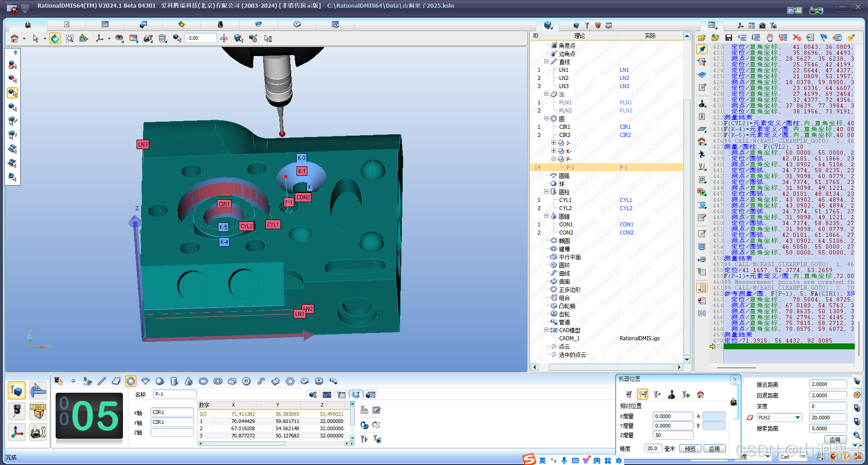Select the plane feature tool icon
Viewport: 868px width, 465px height.
tap(116, 381)
